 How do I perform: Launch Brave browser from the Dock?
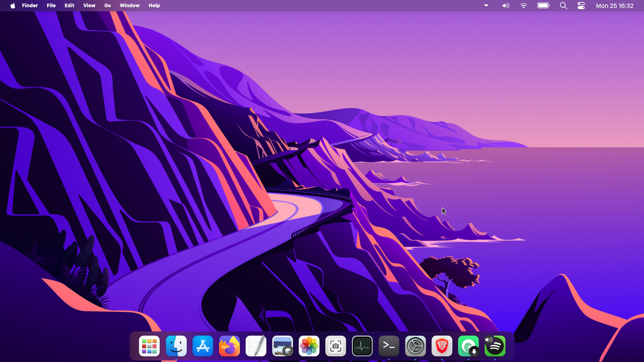coord(442,346)
